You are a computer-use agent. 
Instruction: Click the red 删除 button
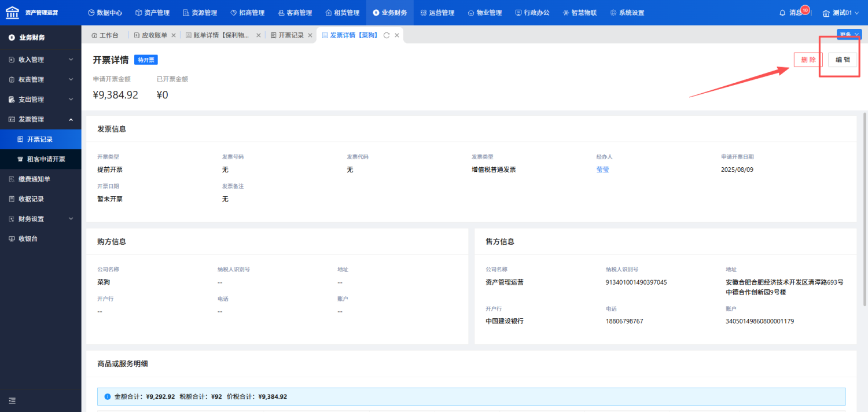[x=808, y=60]
